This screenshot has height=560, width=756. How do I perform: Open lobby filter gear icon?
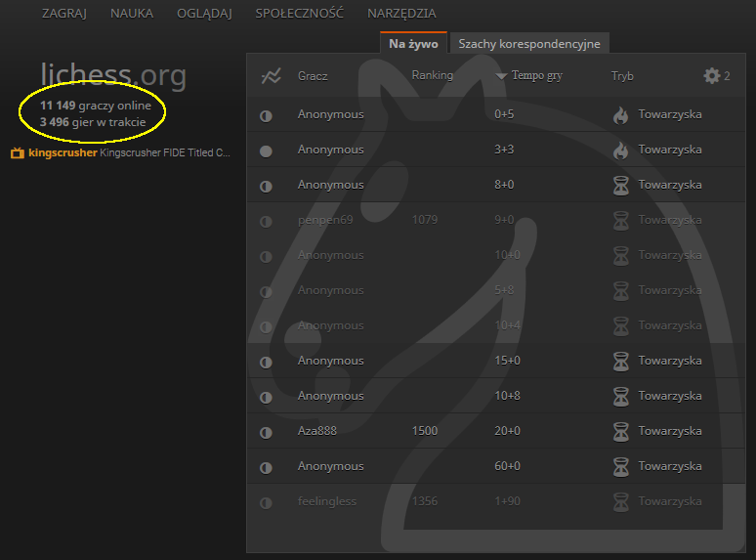(x=712, y=75)
